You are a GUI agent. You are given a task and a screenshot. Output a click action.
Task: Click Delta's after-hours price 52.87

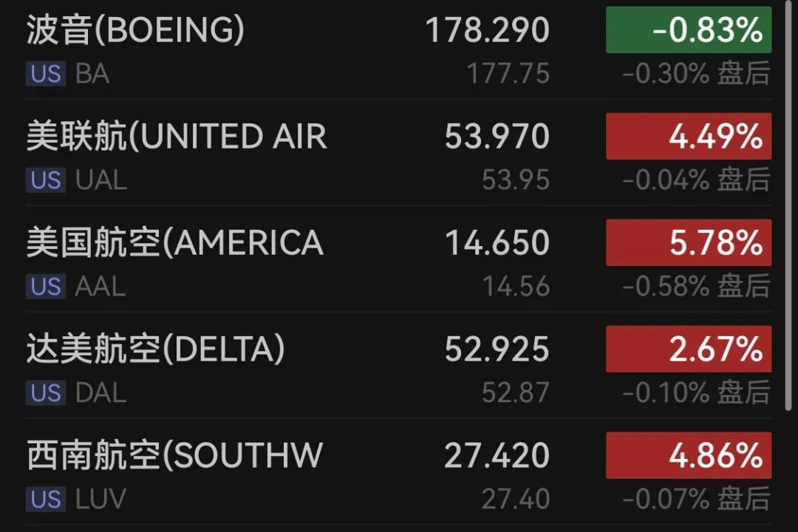click(516, 392)
